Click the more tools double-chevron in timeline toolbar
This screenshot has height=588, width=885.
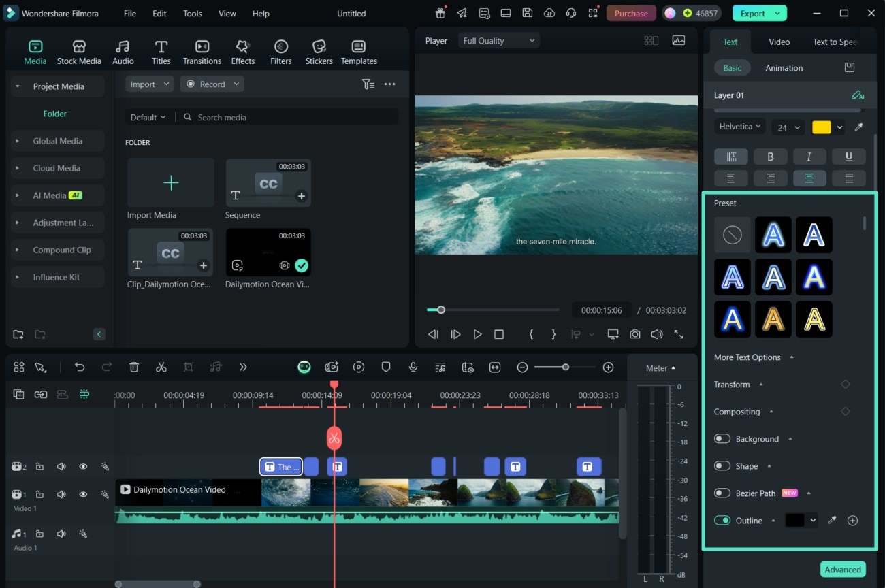[243, 367]
